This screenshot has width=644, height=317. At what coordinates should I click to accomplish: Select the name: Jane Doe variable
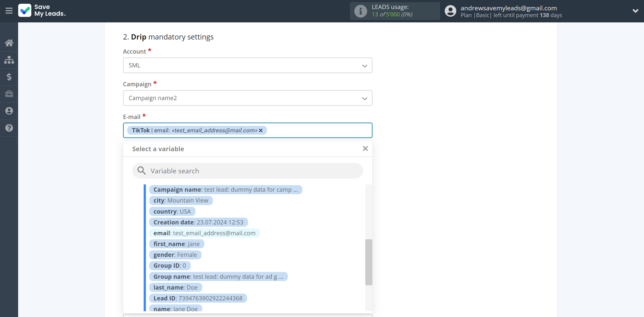(176, 308)
